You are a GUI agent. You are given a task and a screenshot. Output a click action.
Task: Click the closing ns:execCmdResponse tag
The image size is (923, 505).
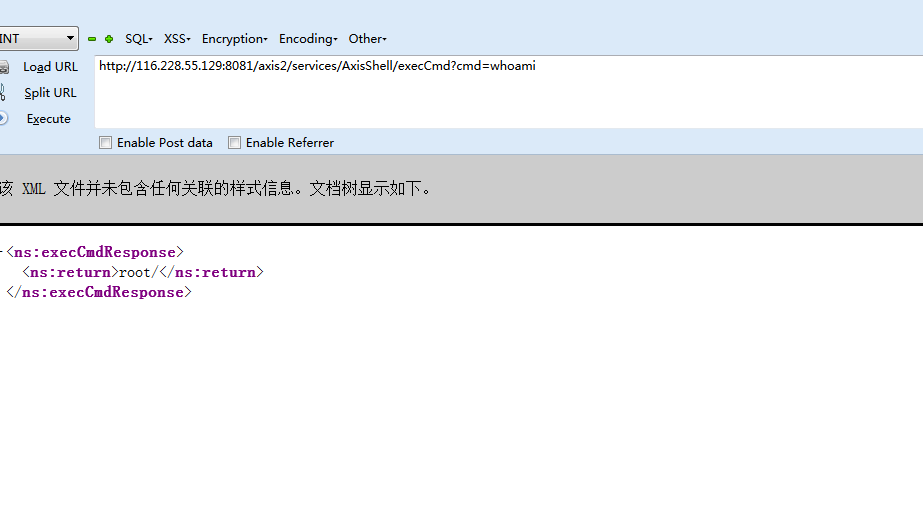(99, 292)
